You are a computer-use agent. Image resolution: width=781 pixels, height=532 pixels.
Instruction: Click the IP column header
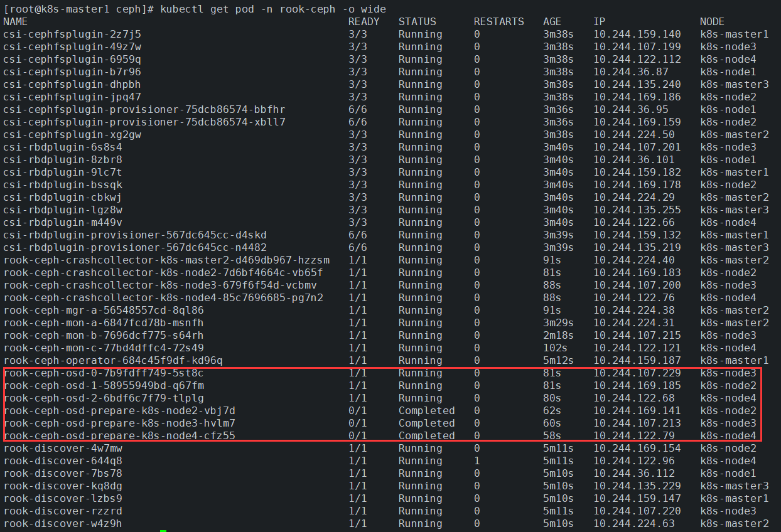600,21
